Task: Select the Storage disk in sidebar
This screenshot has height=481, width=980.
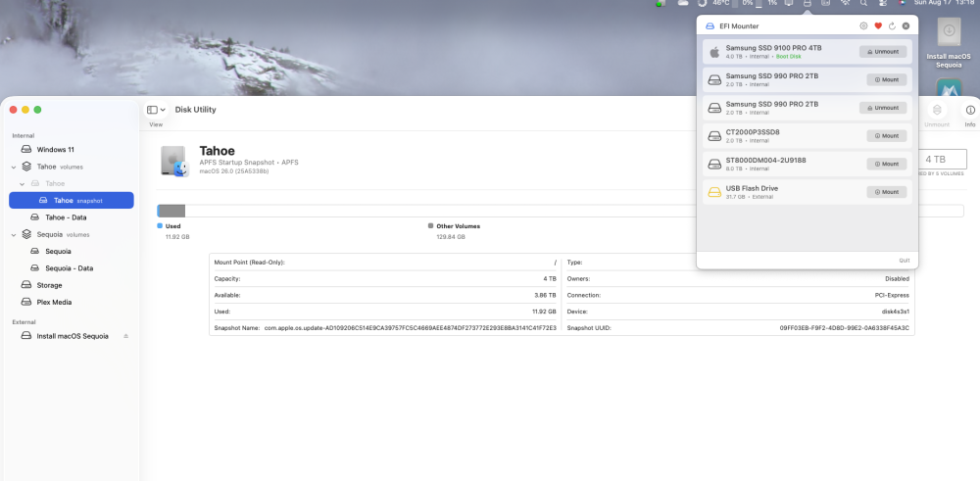Action: tap(72, 285)
